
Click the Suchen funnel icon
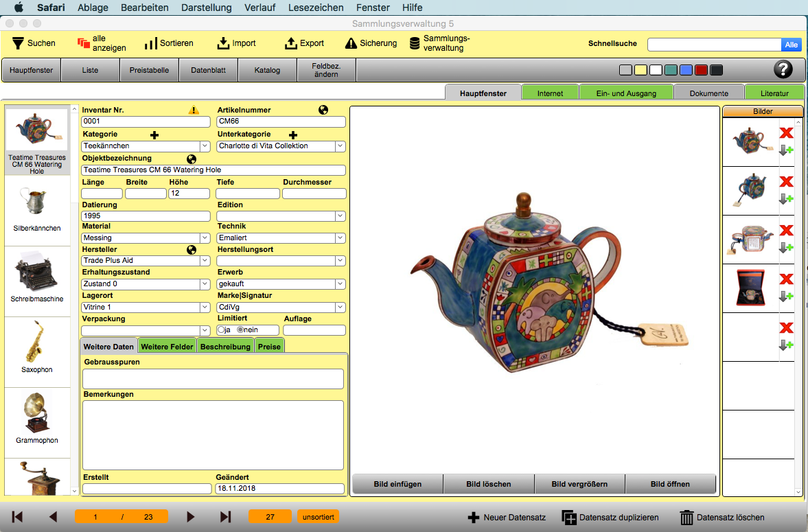click(18, 43)
